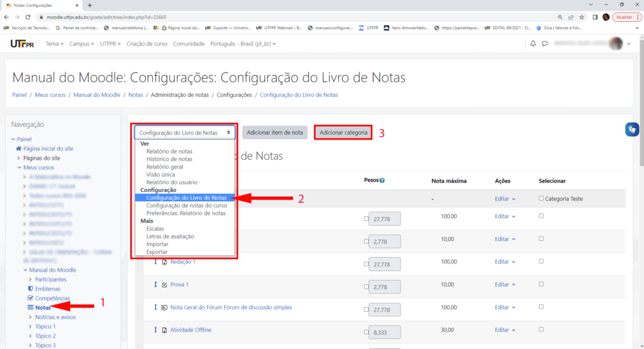Reload the page with browser refresh

pyautogui.click(x=28, y=17)
